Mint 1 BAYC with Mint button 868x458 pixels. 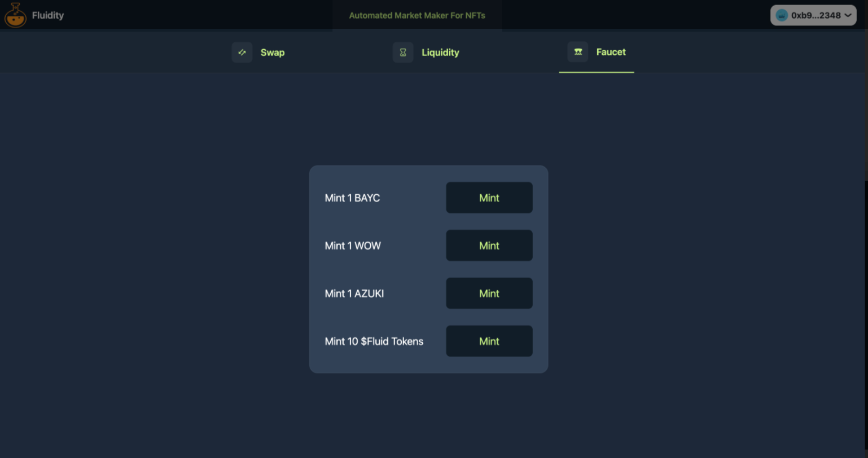click(489, 198)
